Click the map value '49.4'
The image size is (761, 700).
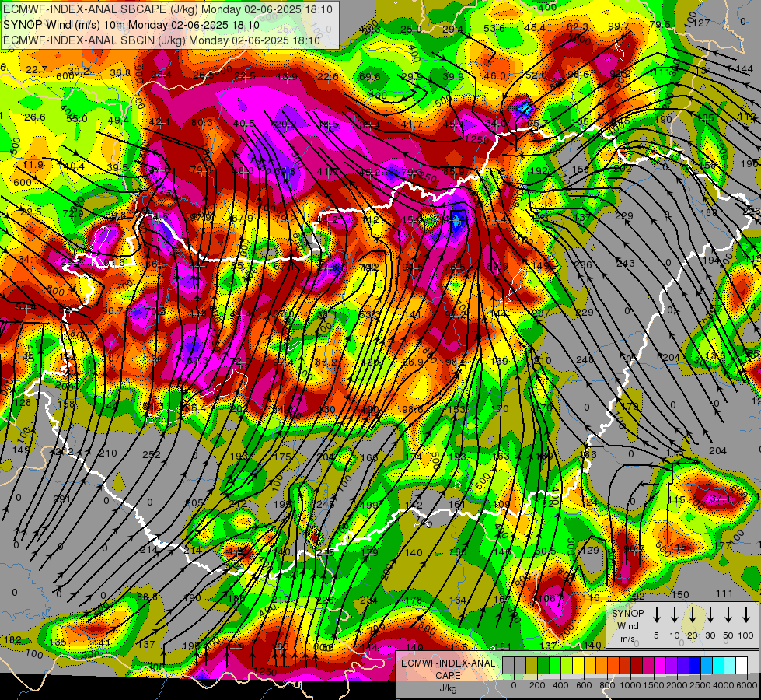pos(118,120)
